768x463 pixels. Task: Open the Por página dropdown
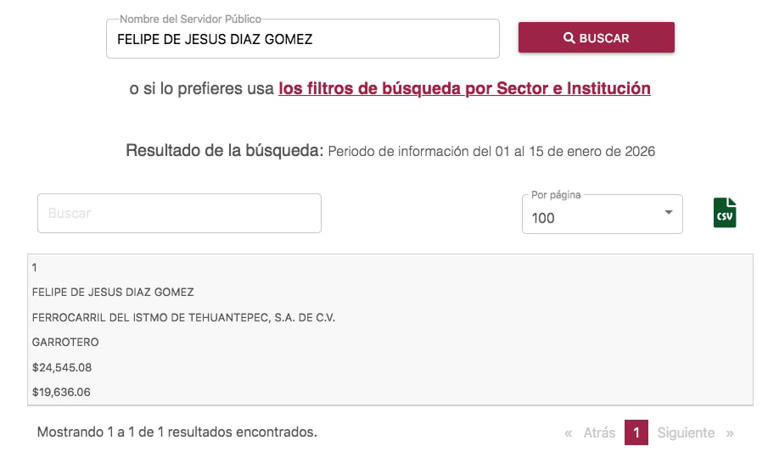(601, 214)
